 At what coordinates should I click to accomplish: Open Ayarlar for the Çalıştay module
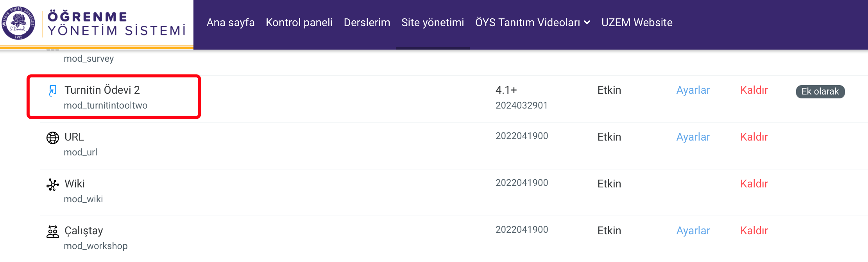693,231
